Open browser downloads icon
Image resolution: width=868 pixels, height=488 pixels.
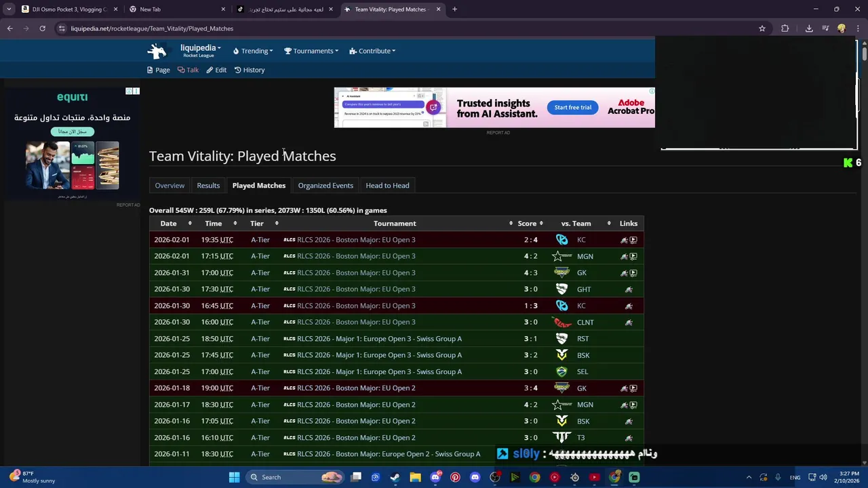pyautogui.click(x=809, y=28)
